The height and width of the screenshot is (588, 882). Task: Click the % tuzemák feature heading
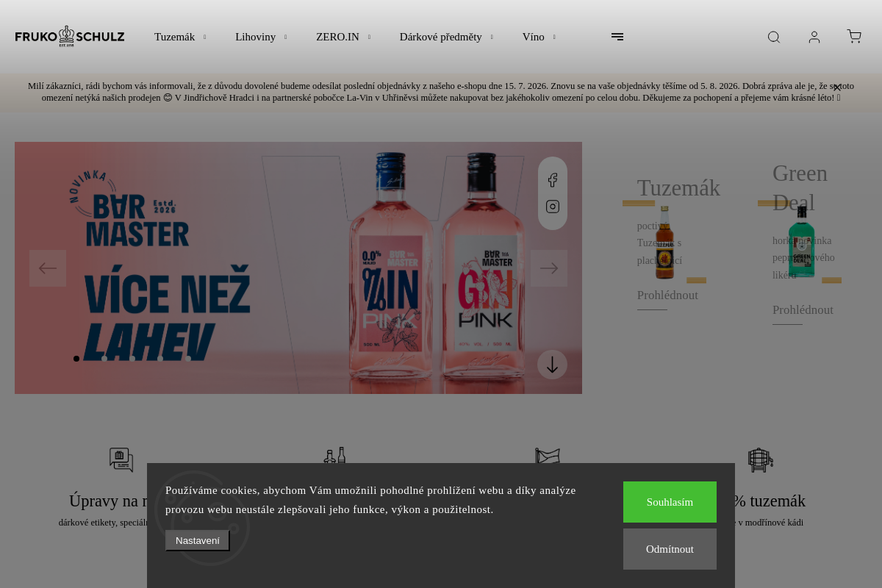(x=769, y=501)
